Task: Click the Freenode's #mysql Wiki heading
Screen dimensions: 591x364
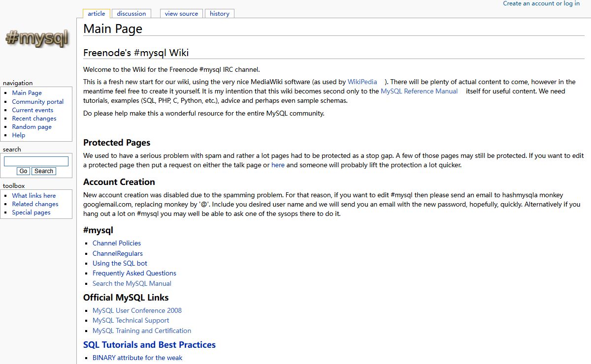Action: pyautogui.click(x=136, y=53)
